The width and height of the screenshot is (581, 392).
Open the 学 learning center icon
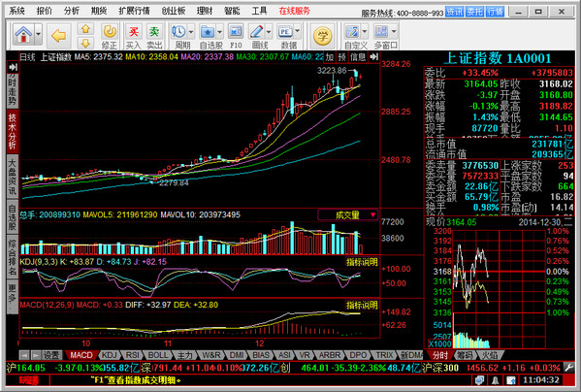coord(322,36)
